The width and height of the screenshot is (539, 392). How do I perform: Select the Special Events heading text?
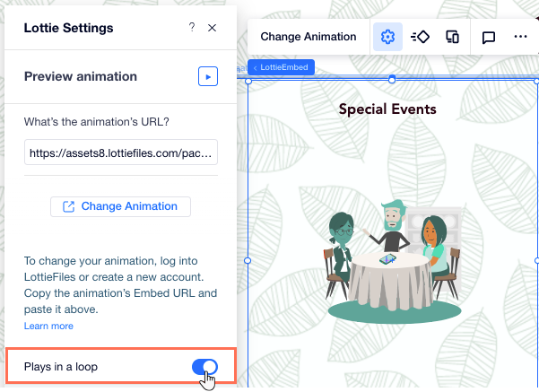coord(387,109)
